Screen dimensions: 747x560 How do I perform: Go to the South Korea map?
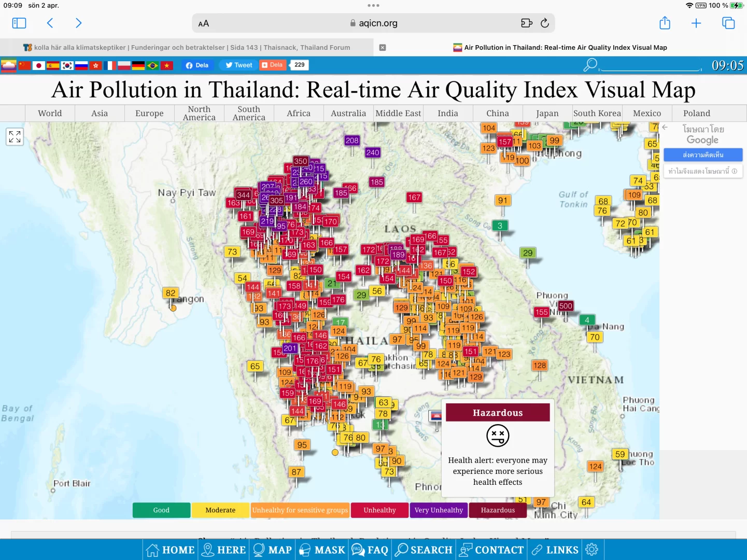(597, 113)
